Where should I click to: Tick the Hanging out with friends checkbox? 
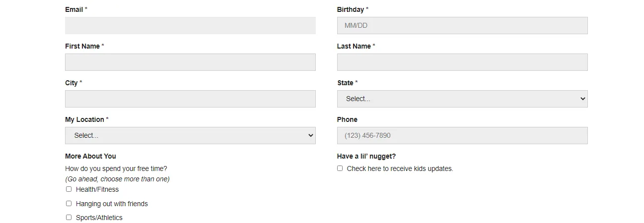69,204
